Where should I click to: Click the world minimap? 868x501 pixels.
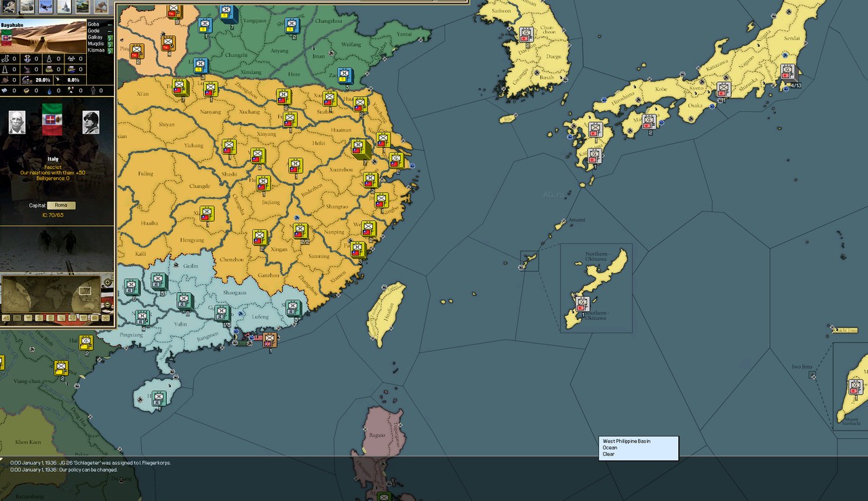(x=51, y=293)
